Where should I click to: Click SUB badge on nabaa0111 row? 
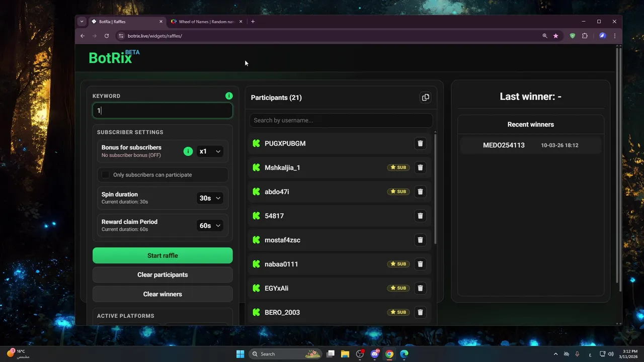tap(398, 264)
